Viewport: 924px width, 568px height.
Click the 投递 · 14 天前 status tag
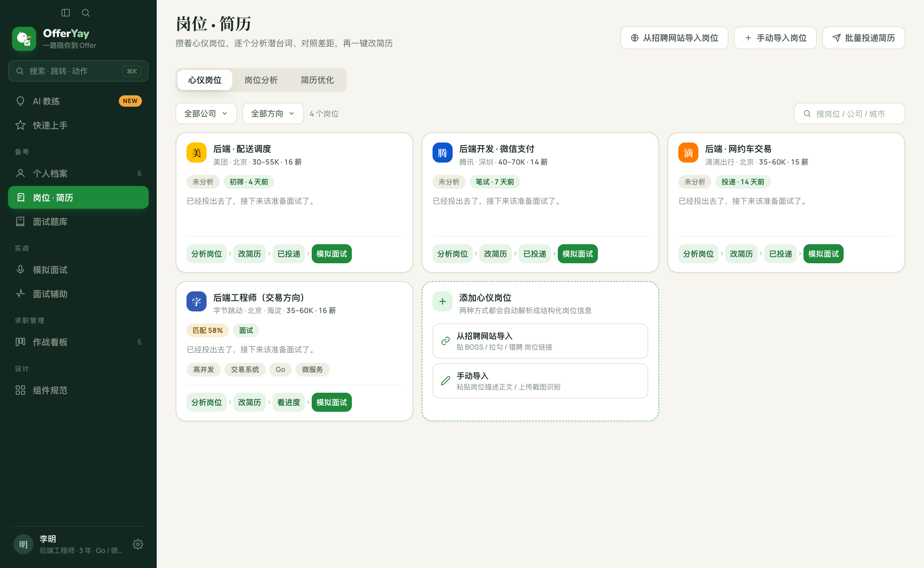pyautogui.click(x=743, y=182)
